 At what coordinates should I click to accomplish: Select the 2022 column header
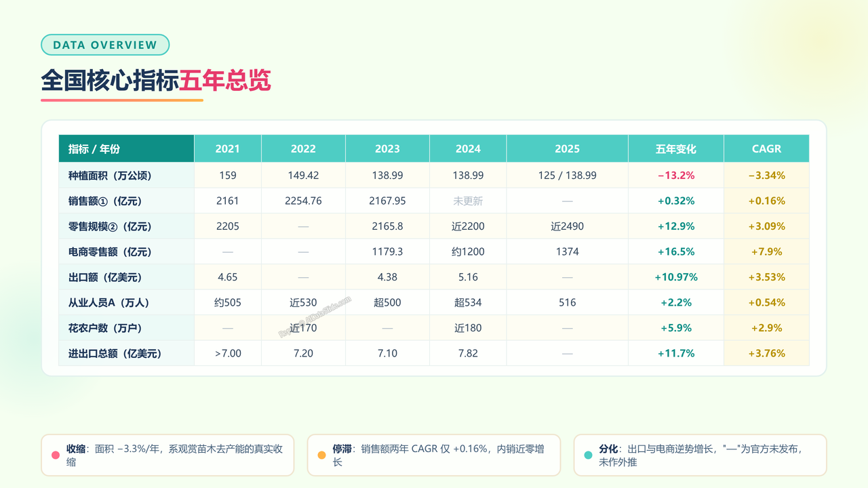(x=303, y=148)
